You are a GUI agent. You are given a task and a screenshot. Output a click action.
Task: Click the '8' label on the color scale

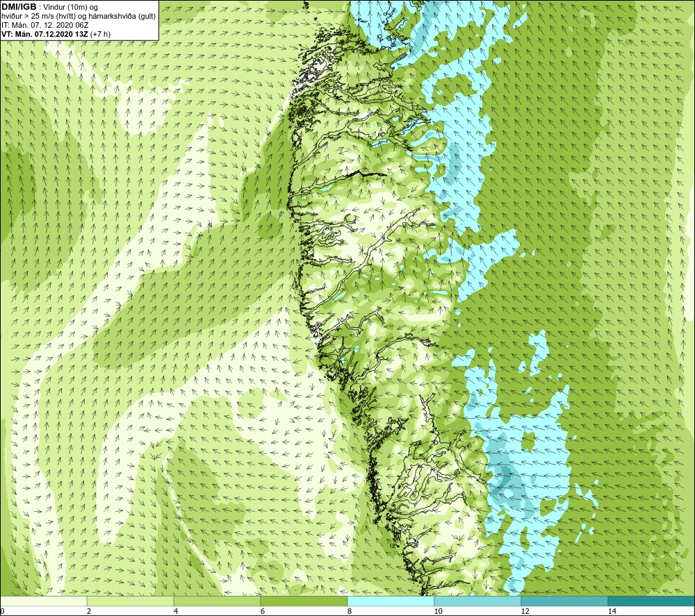(350, 611)
